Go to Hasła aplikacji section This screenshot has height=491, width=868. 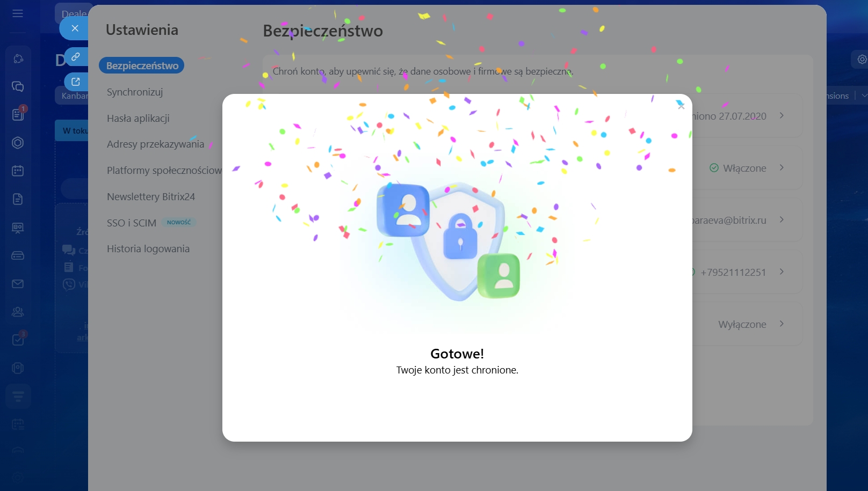(138, 118)
